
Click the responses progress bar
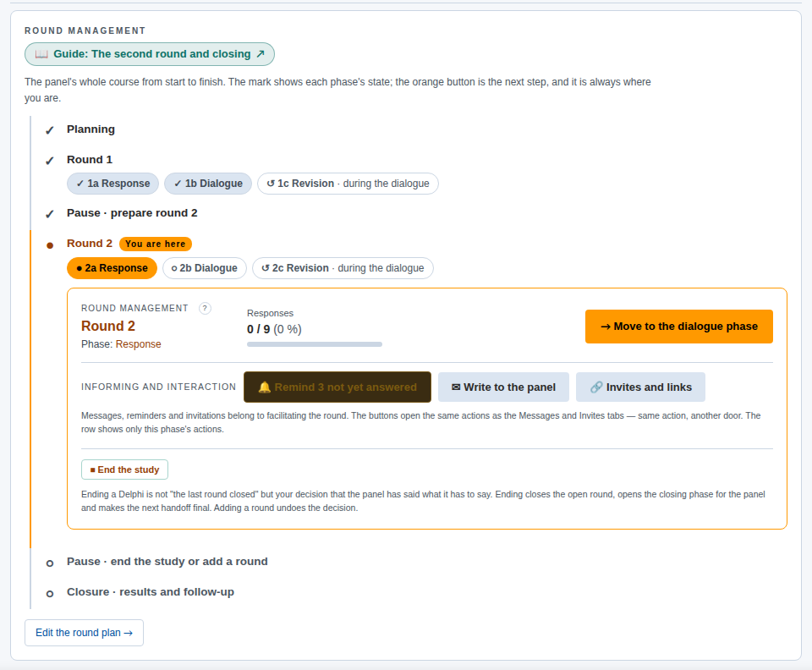click(x=315, y=344)
